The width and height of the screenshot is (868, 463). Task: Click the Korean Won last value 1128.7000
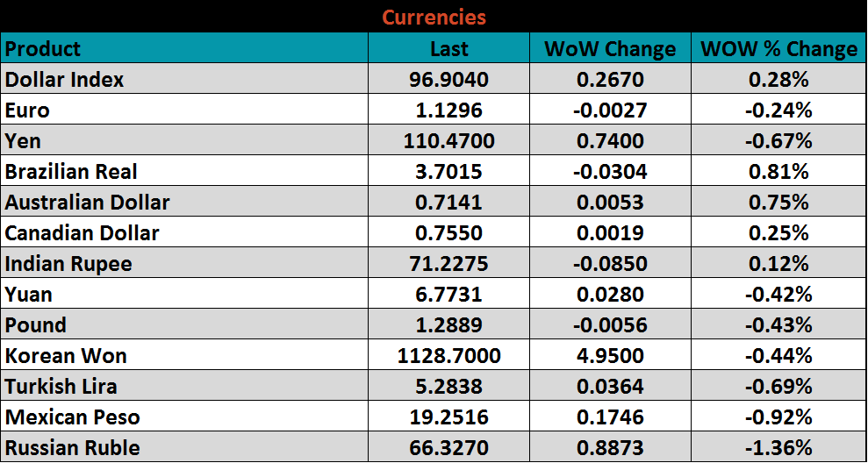(448, 356)
